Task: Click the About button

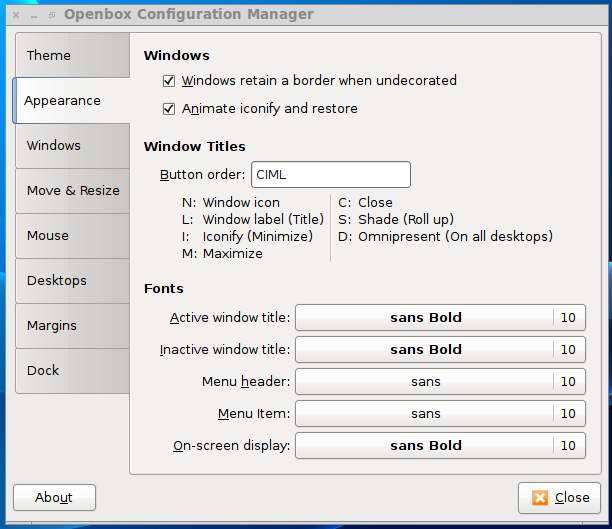Action: click(x=54, y=497)
